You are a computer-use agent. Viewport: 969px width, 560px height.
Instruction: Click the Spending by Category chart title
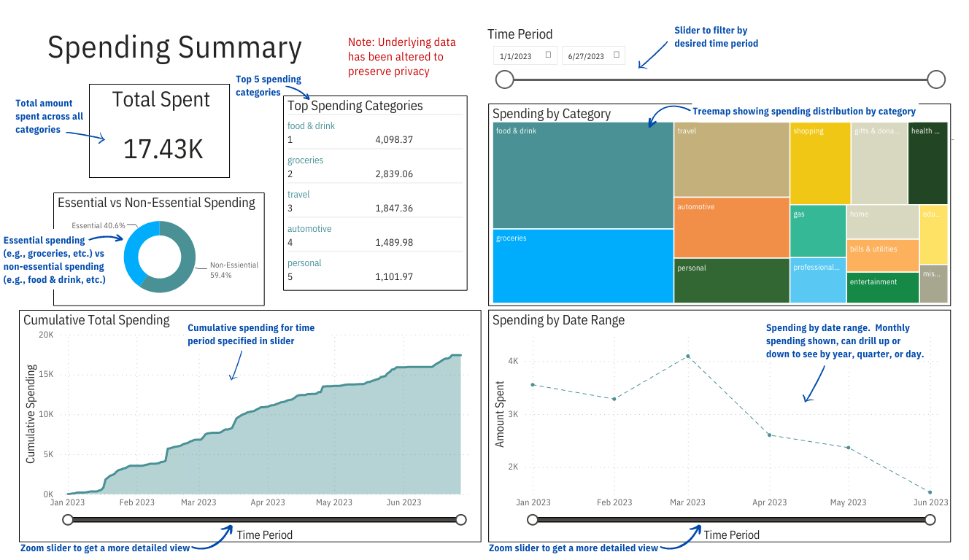click(x=551, y=114)
